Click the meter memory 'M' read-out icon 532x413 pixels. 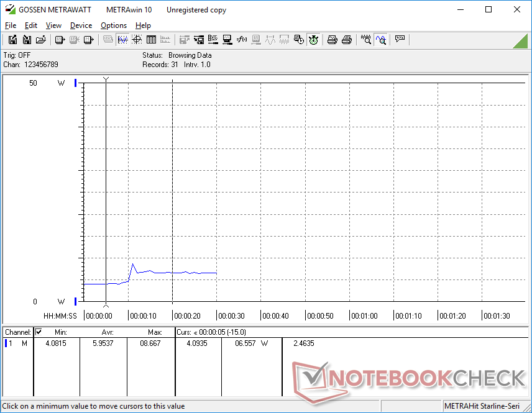click(88, 40)
